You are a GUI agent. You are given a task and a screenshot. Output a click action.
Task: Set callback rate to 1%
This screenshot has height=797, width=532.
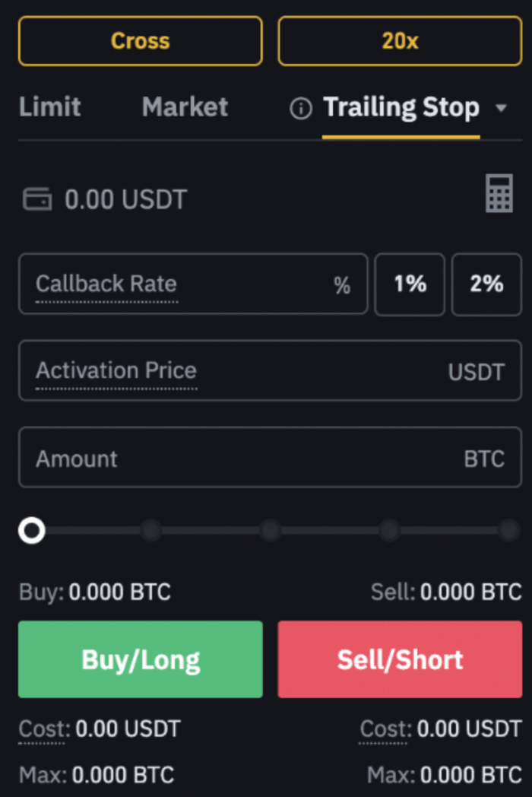pyautogui.click(x=410, y=284)
